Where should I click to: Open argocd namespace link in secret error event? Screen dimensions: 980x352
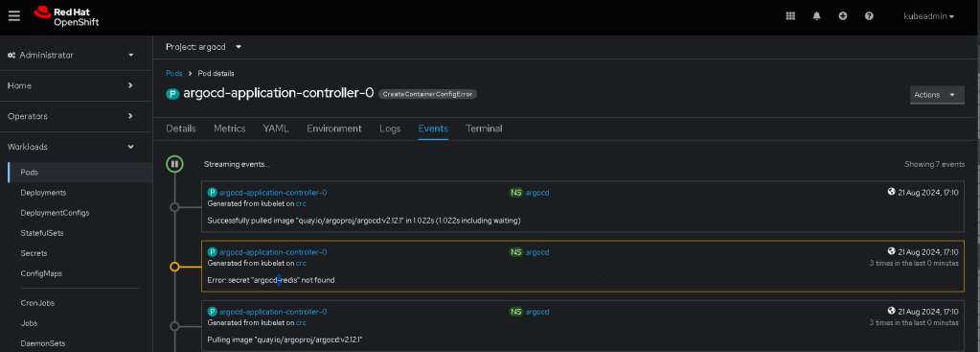(537, 252)
